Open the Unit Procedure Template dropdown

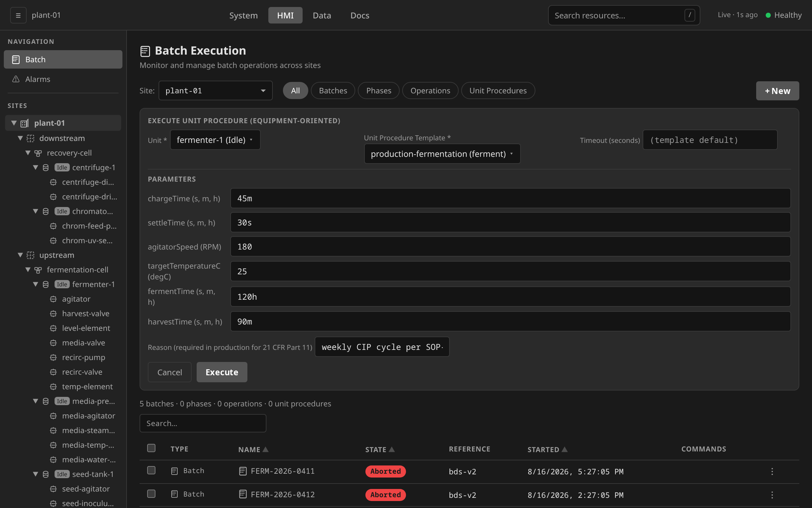(442, 154)
